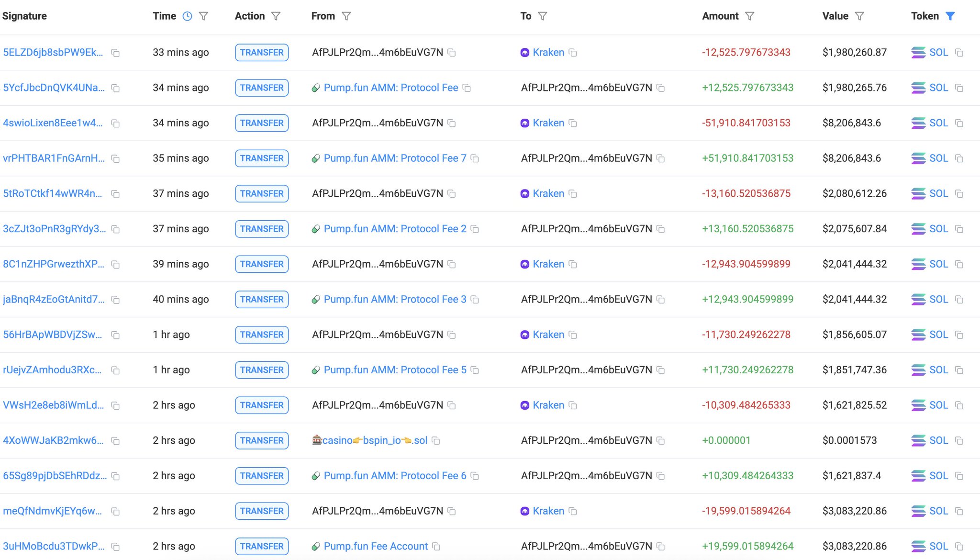Copy signature 5YcfJbcDnQVK4UNa
The height and width of the screenshot is (560, 980).
pos(115,88)
